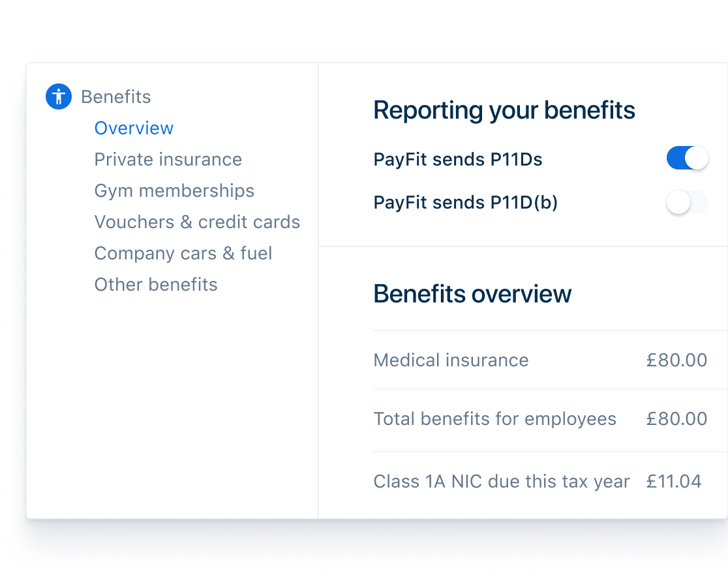Click the 'Benefits overview' heading
The width and height of the screenshot is (728, 584).
(472, 294)
